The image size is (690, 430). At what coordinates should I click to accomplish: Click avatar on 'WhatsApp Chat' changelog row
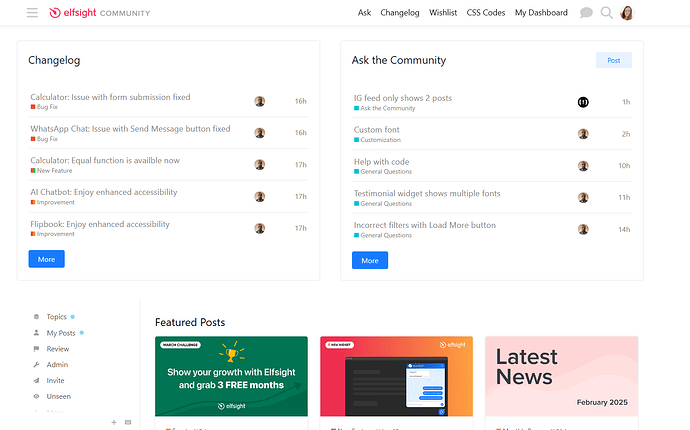[260, 133]
